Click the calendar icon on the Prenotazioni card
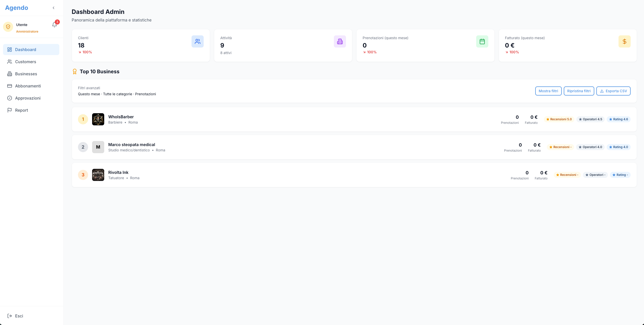Viewport: 644px width, 325px height. (482, 41)
